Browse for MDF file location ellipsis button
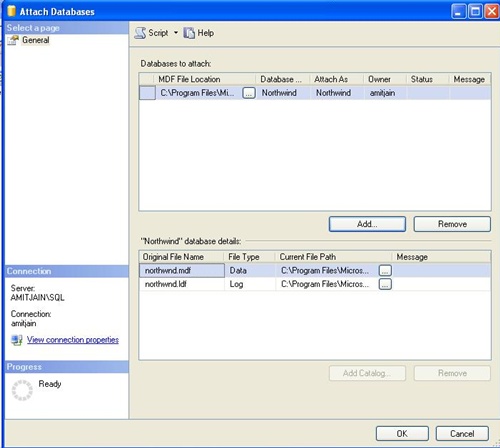The image size is (500, 448). point(249,93)
